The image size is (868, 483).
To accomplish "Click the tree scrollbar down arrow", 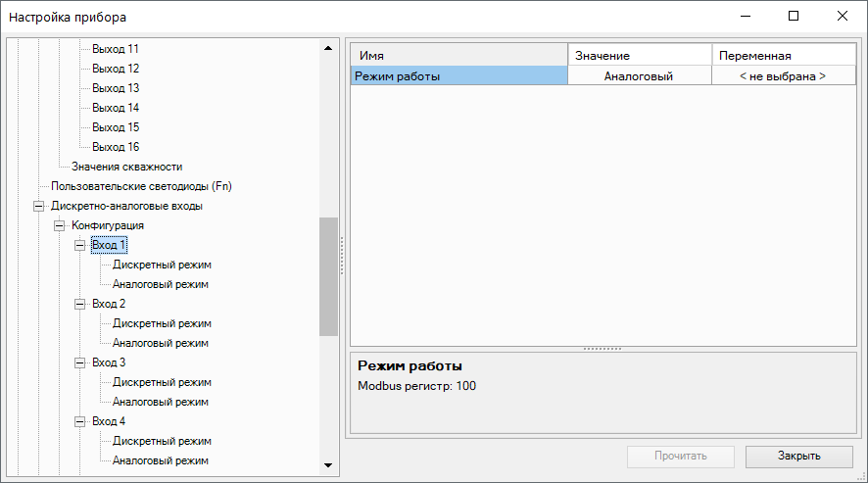I will (x=328, y=465).
